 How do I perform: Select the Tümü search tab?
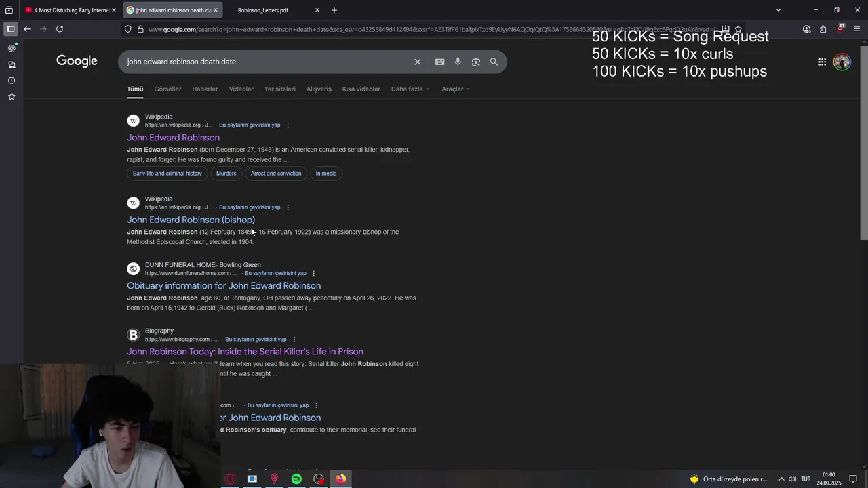pyautogui.click(x=135, y=89)
